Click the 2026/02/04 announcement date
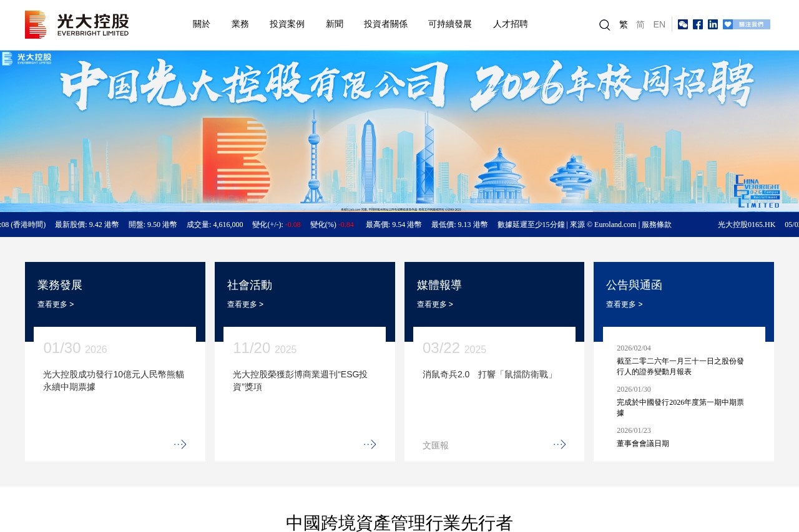The height and width of the screenshot is (532, 799). 634,348
